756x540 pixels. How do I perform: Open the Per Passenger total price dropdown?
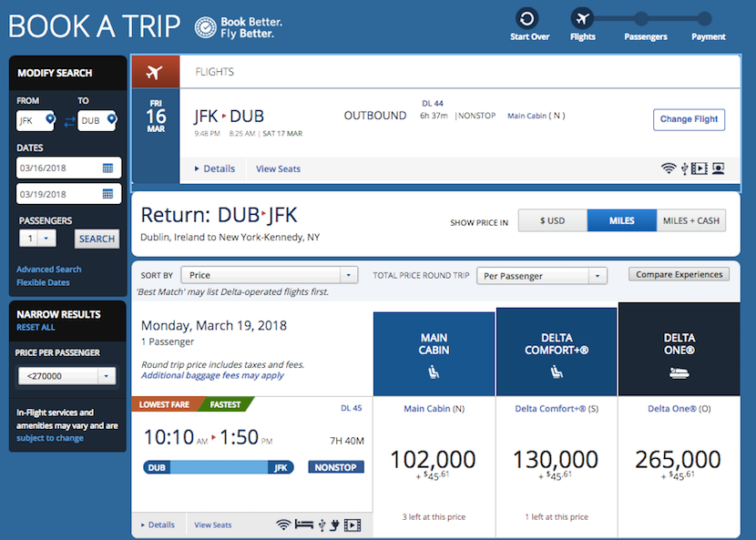point(541,275)
